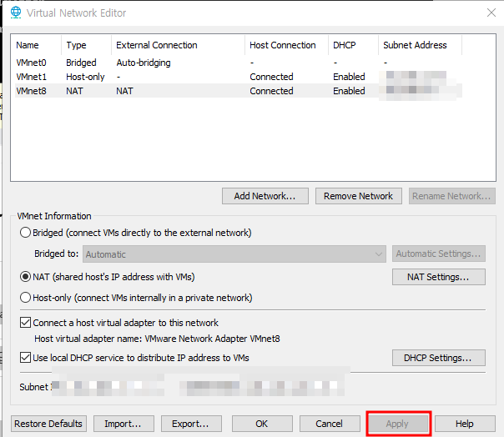Open Automatic Settings
This screenshot has width=504, height=437.
(439, 254)
